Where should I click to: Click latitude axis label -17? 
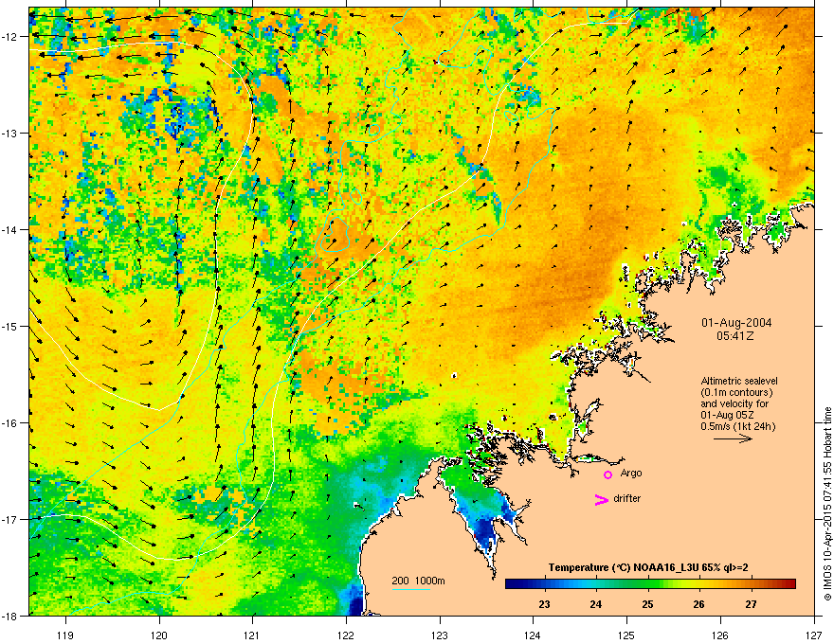pyautogui.click(x=10, y=520)
